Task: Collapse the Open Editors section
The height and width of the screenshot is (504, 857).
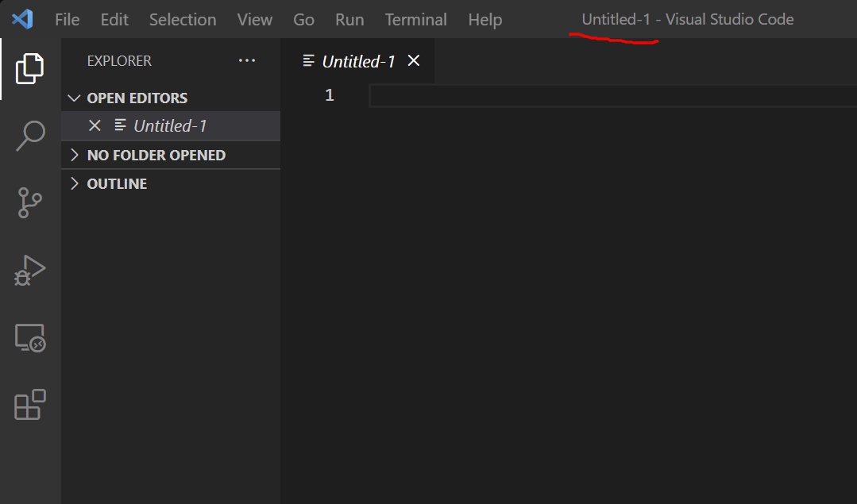Action: (x=74, y=98)
